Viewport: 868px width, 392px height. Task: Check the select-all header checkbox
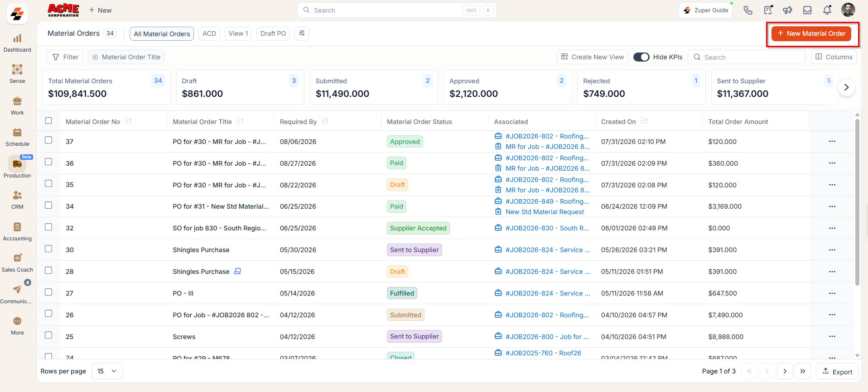(x=48, y=121)
